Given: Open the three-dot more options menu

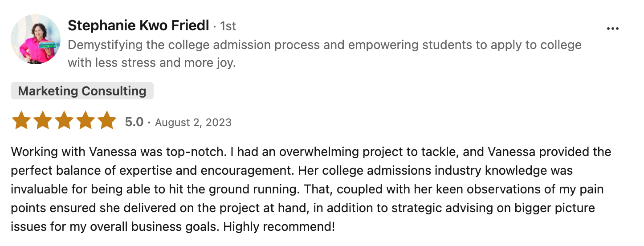Looking at the screenshot, I should click(x=613, y=29).
